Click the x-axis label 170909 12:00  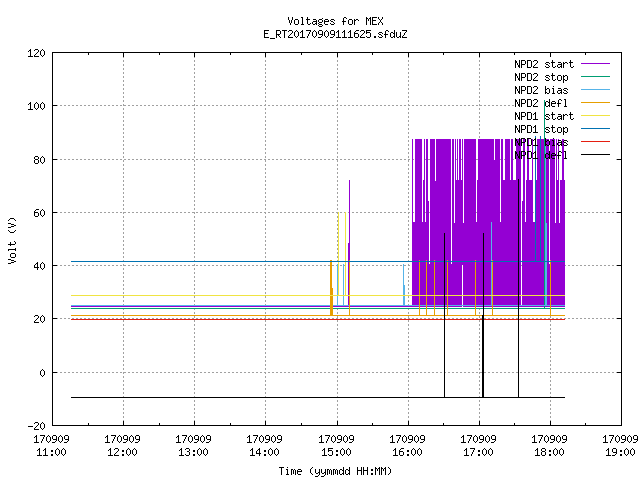(x=122, y=446)
